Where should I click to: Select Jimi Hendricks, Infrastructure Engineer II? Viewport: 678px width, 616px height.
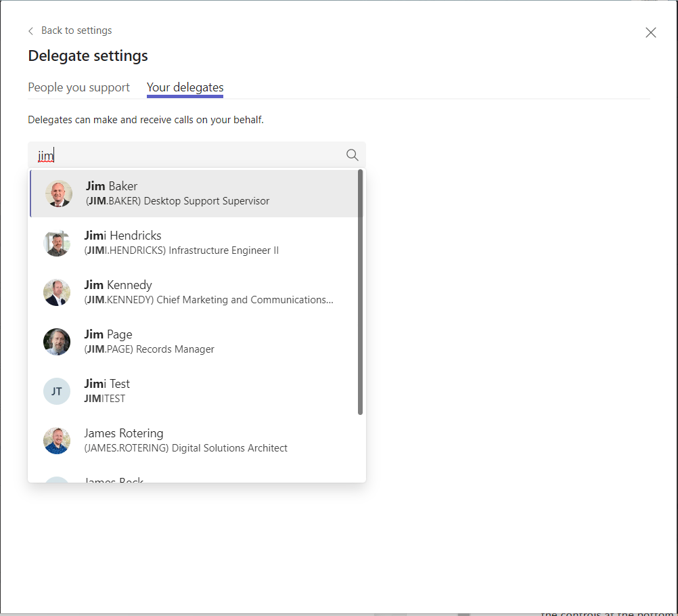[189, 242]
